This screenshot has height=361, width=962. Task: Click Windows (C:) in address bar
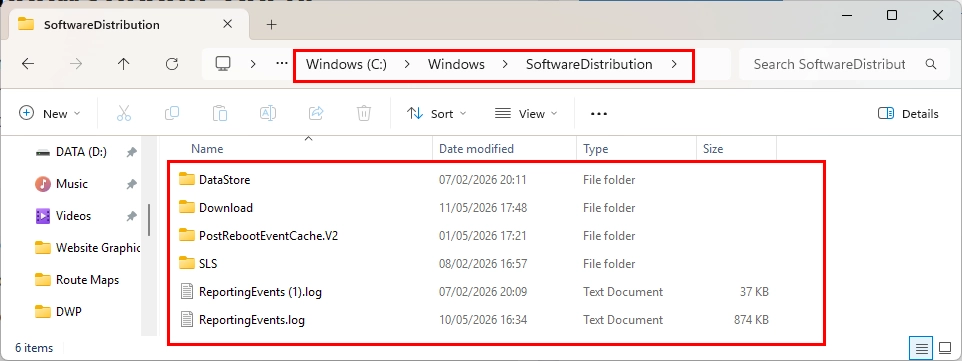coord(347,64)
